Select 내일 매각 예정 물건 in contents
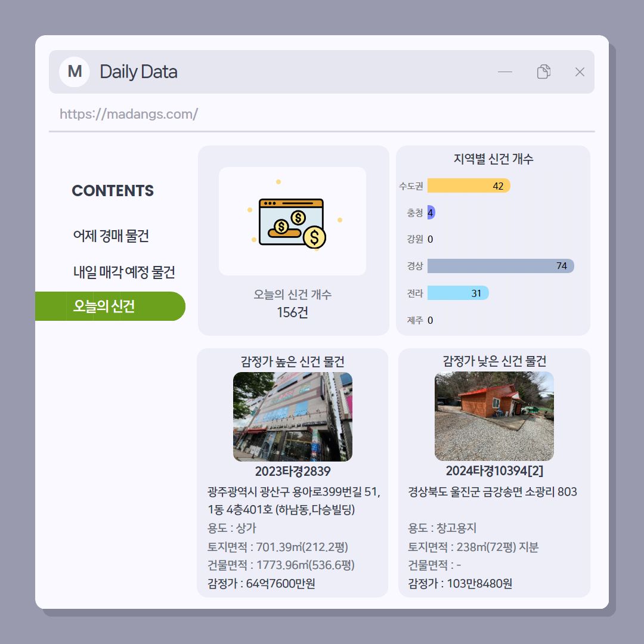Viewport: 644px width, 644px height. coord(124,272)
